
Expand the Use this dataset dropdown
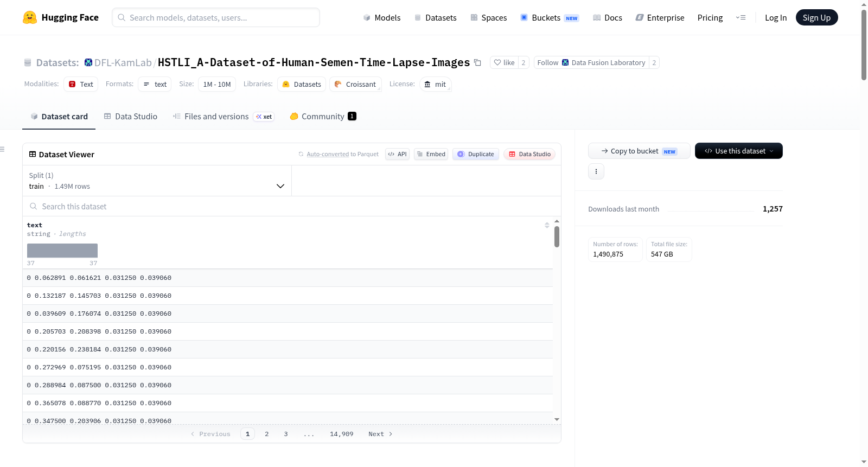coord(739,151)
